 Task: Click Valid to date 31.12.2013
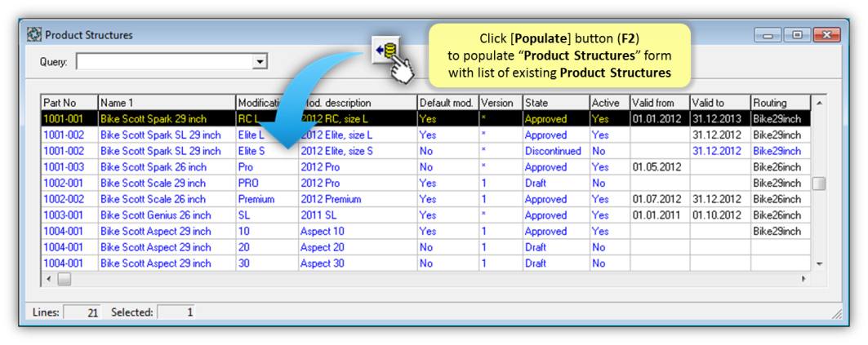tap(720, 118)
